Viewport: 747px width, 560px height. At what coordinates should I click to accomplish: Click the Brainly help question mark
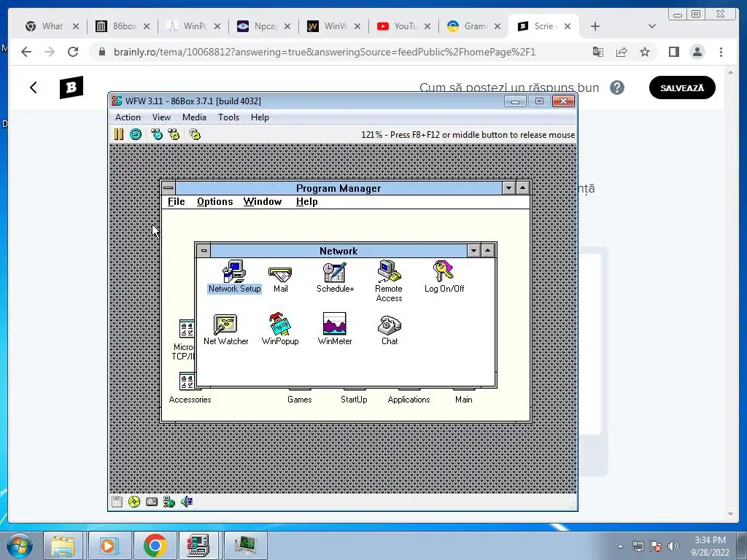[617, 87]
